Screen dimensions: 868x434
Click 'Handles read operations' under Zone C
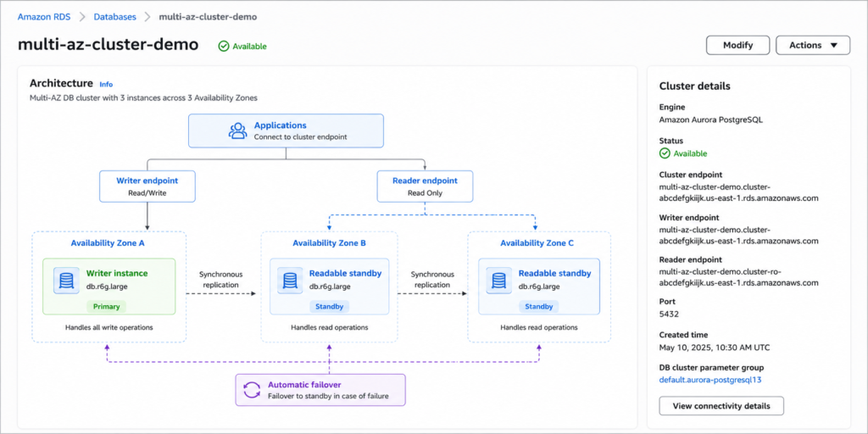click(x=539, y=327)
